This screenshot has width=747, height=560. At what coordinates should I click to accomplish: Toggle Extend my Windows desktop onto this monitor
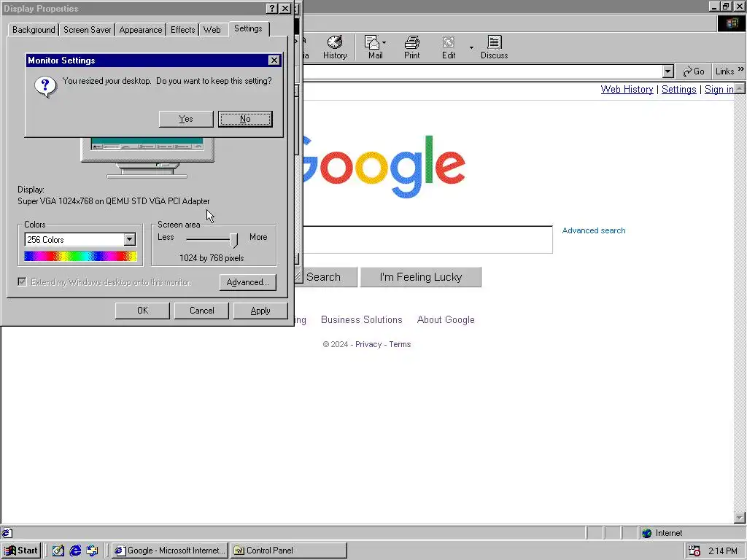coord(22,282)
